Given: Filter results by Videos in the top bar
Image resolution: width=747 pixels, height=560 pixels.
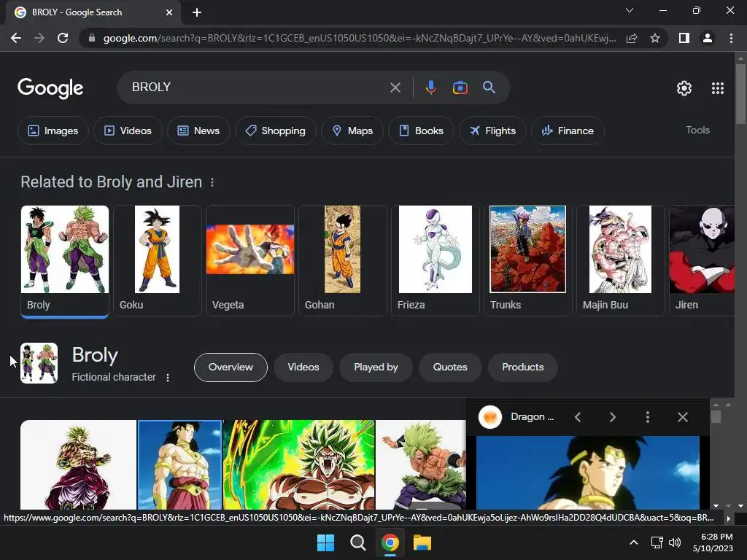Looking at the screenshot, I should coord(128,131).
